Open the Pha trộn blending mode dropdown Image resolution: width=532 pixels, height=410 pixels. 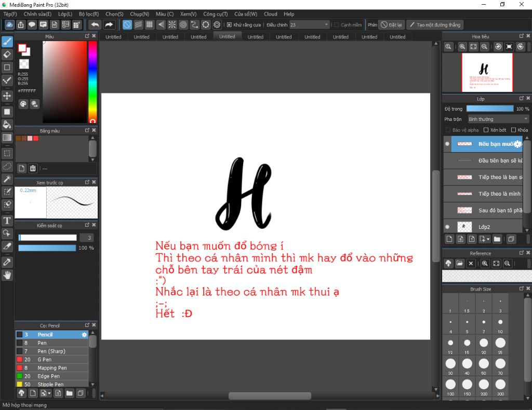pyautogui.click(x=498, y=119)
